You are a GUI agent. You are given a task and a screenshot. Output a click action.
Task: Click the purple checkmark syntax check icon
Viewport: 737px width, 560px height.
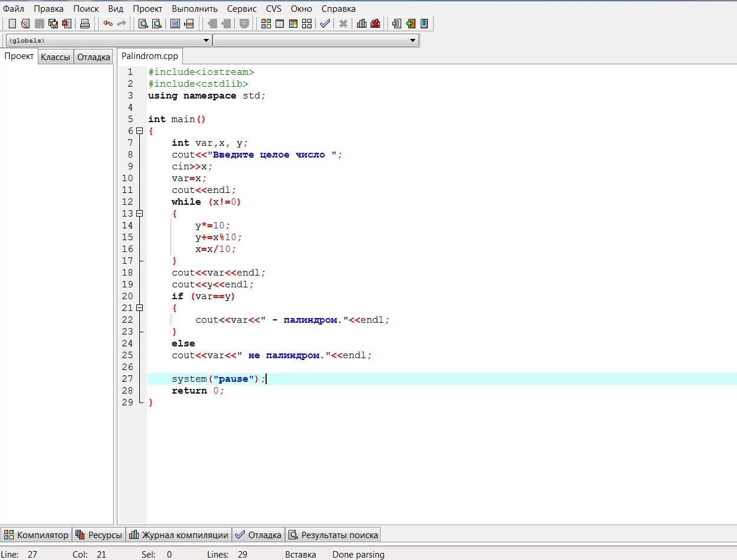[325, 24]
